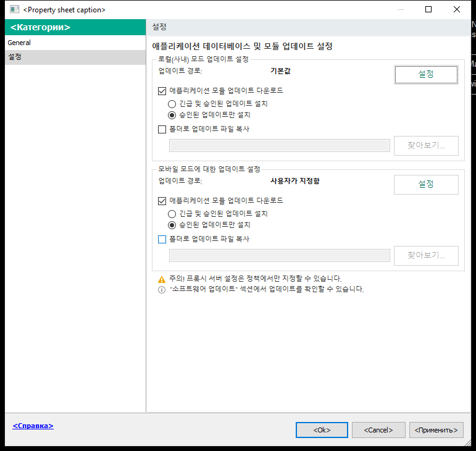Select local mode 긴급 및 승인된 업데이트 설치
476x451 pixels.
pos(172,104)
